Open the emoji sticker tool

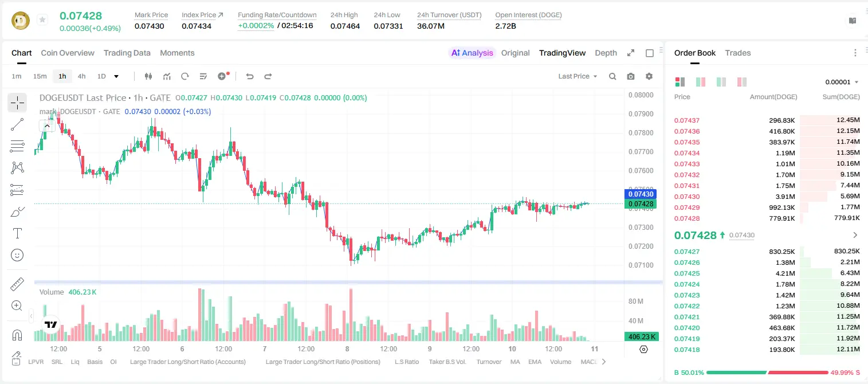tap(17, 255)
